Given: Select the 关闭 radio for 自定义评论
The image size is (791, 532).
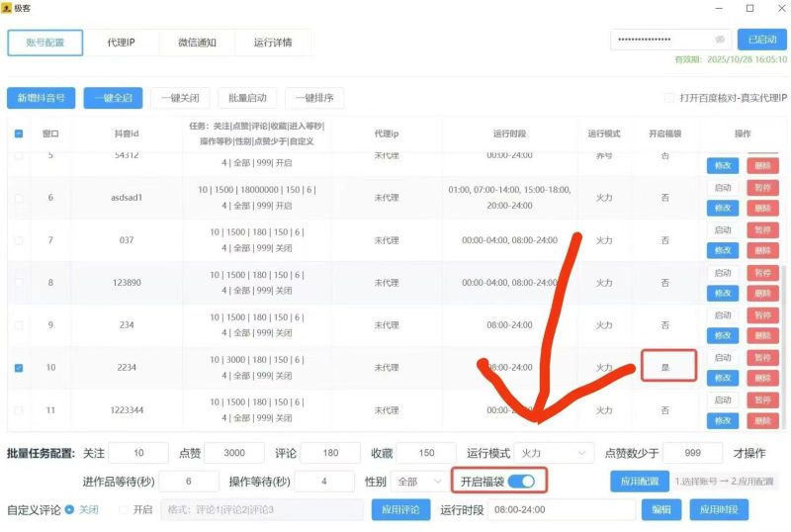Looking at the screenshot, I should 69,510.
